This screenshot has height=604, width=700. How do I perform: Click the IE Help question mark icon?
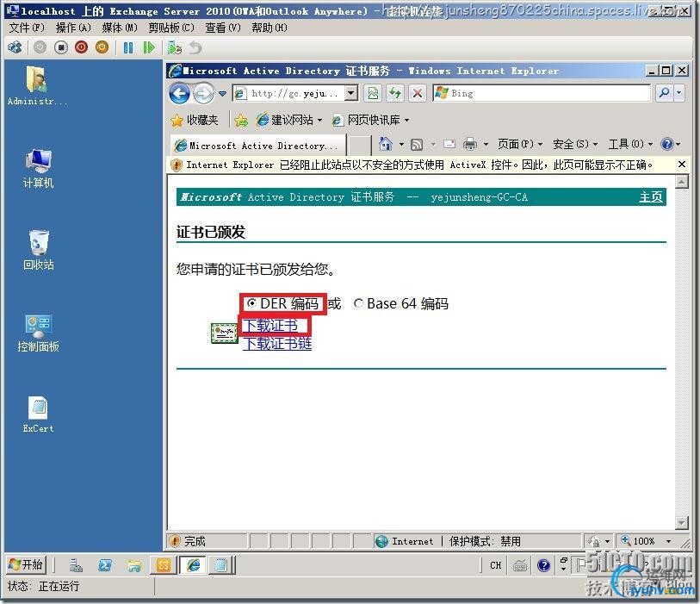point(667,144)
